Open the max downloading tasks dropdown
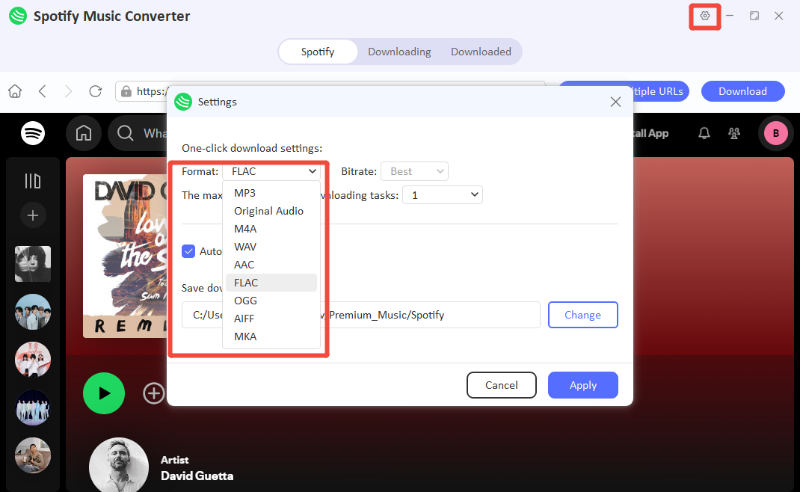Image resolution: width=800 pixels, height=492 pixels. click(443, 195)
